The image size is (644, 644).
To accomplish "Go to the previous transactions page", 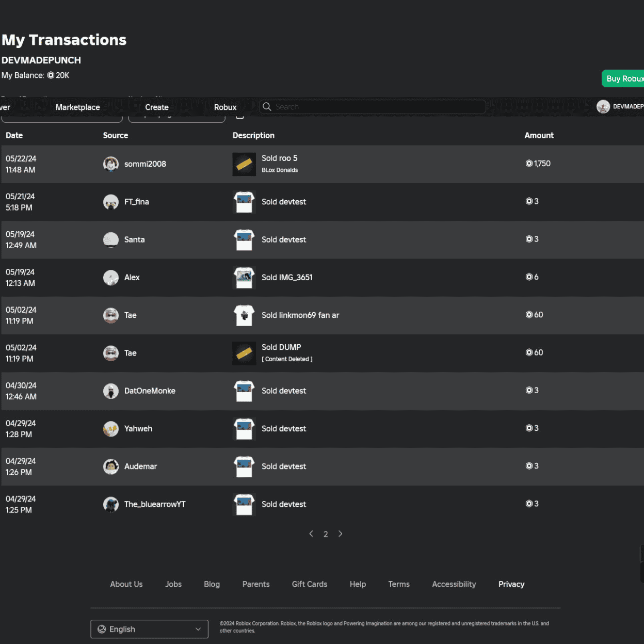I will 311,534.
